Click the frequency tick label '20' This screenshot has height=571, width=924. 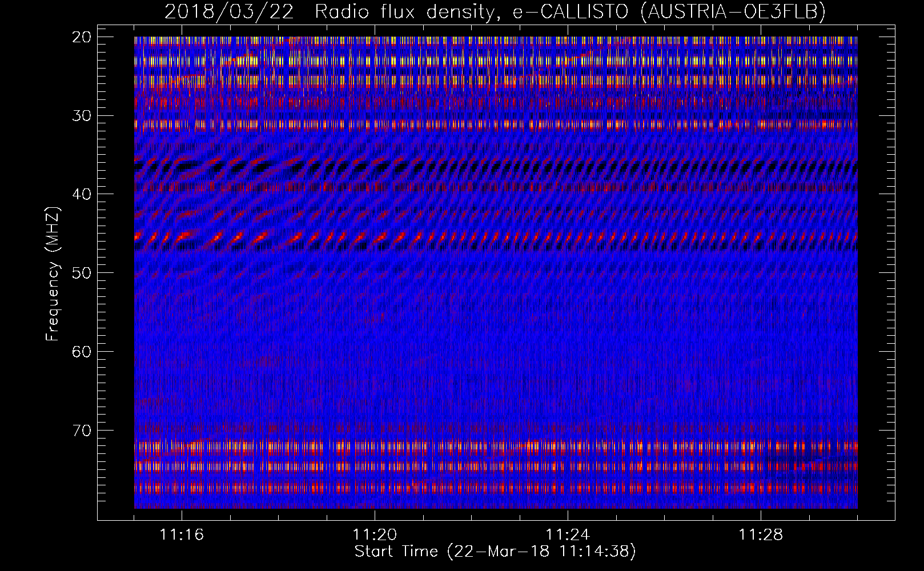[82, 37]
